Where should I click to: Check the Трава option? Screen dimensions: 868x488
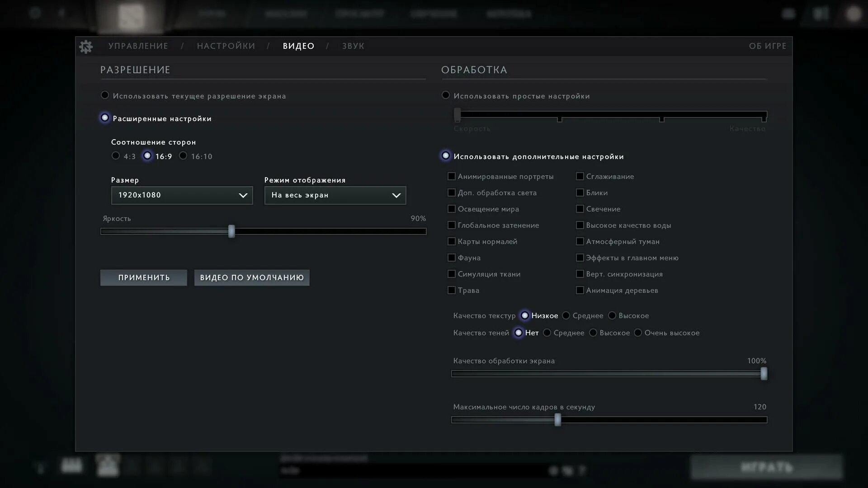(x=451, y=290)
